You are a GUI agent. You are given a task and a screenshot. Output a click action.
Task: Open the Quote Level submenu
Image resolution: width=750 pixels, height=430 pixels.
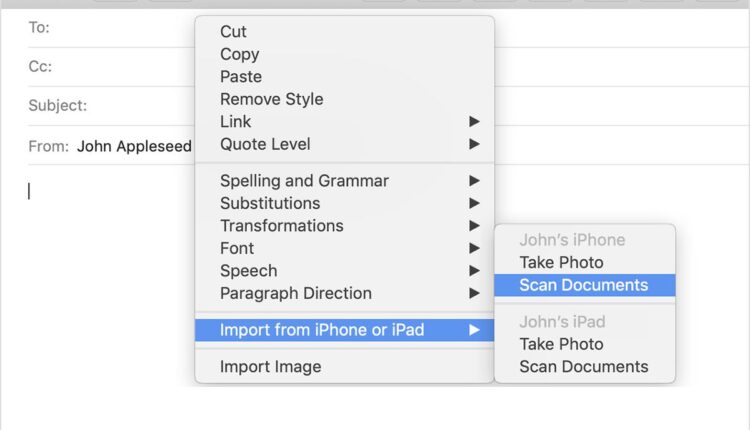tap(265, 144)
